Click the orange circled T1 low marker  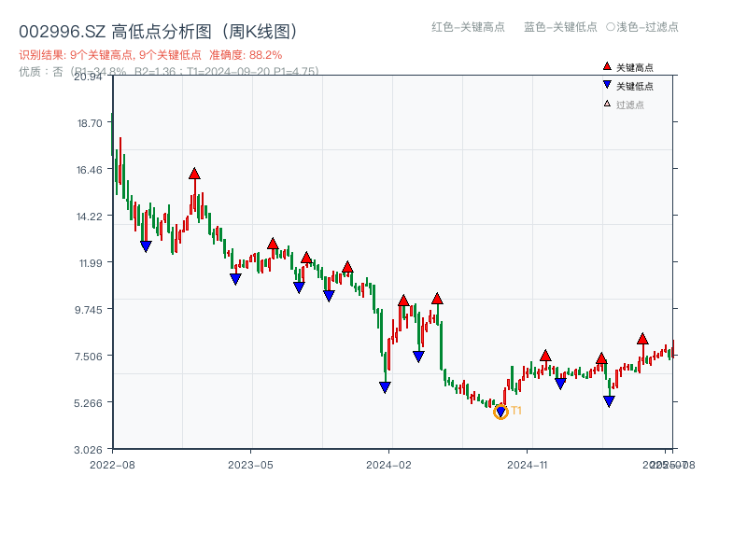click(x=500, y=412)
